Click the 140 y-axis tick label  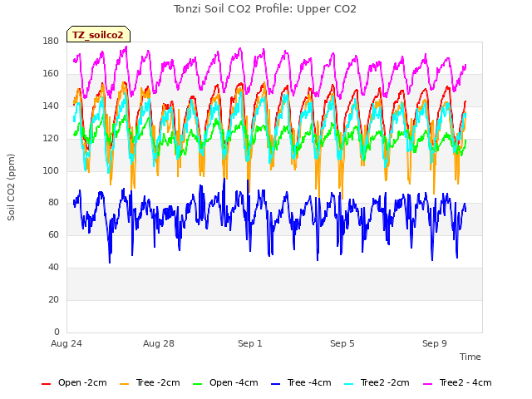point(51,106)
